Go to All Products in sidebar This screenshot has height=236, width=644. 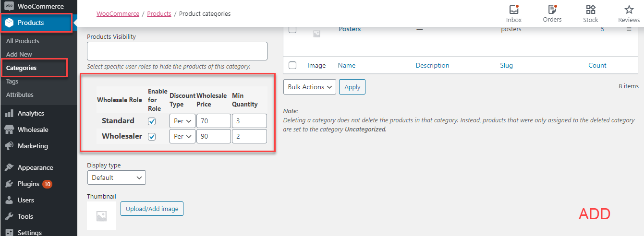[x=23, y=41]
